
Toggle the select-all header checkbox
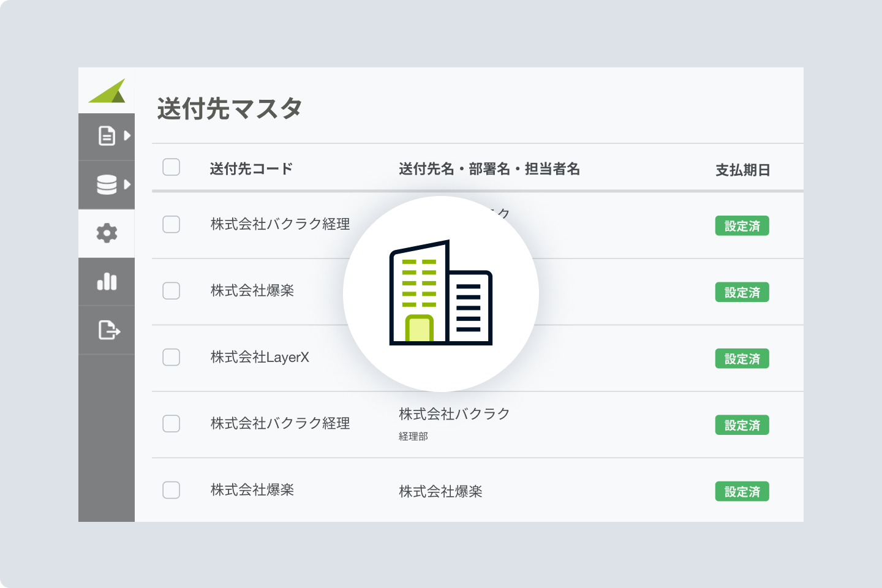pos(171,167)
